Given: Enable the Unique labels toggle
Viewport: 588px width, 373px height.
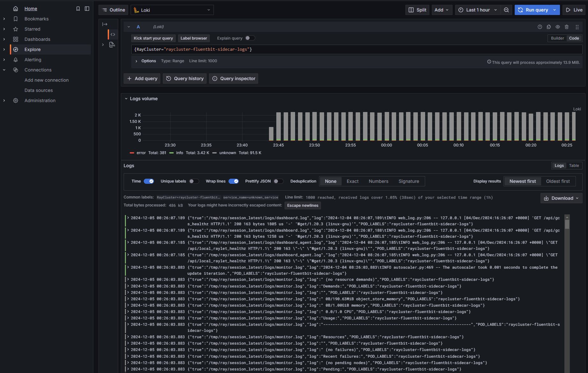Looking at the screenshot, I should pyautogui.click(x=194, y=181).
